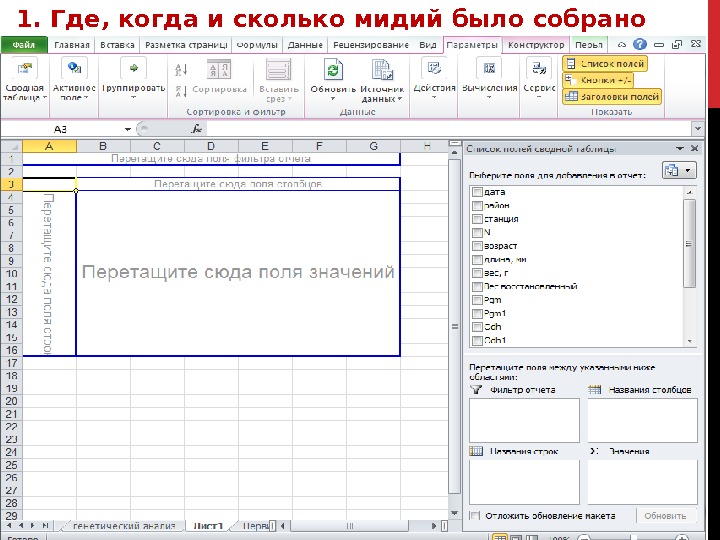
Task: Switch to the Главная tab
Action: tap(72, 45)
